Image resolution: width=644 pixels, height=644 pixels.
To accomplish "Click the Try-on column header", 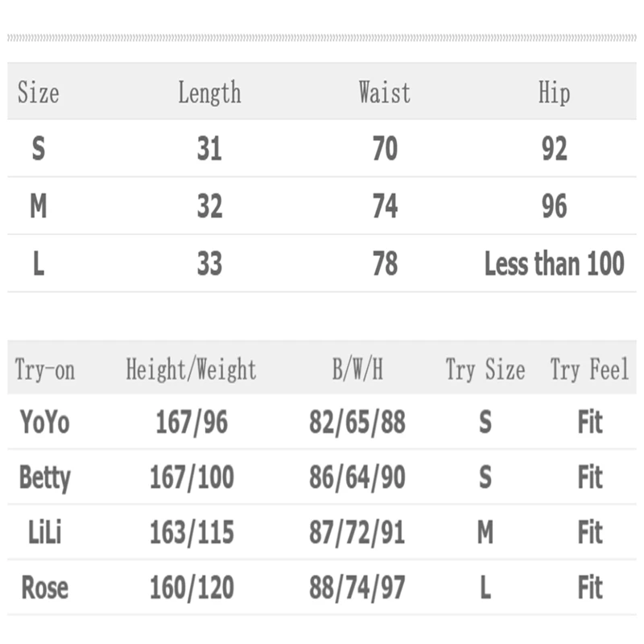I will (44, 369).
